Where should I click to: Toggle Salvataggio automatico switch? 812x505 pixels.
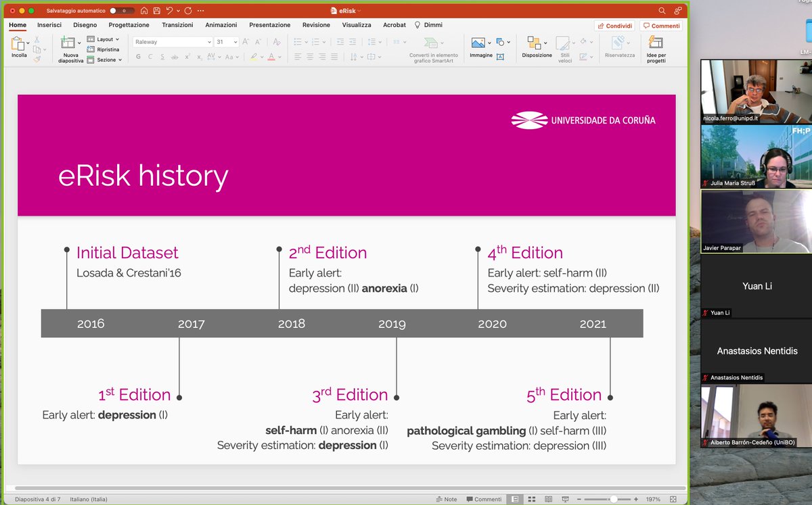point(122,11)
